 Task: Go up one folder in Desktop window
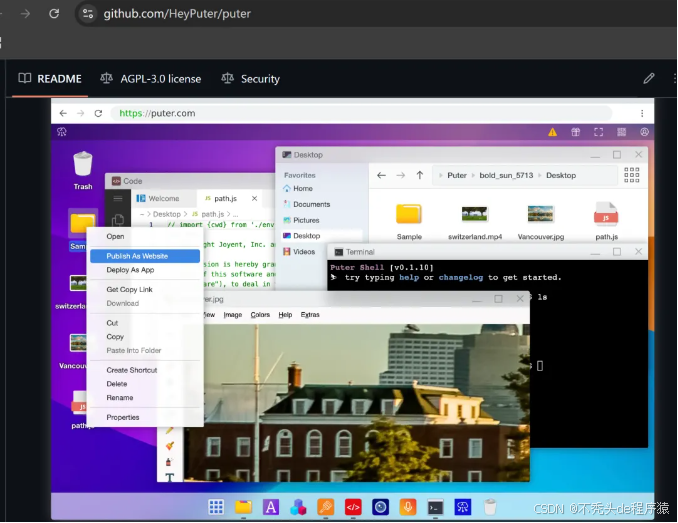(x=420, y=175)
